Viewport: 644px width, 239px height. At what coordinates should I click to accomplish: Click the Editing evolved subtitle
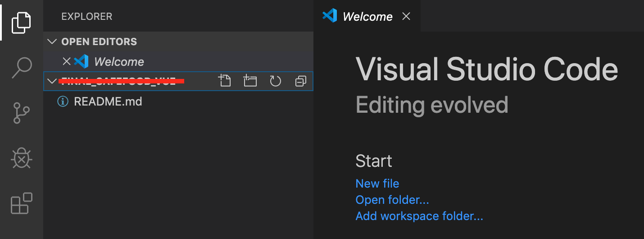pyautogui.click(x=432, y=105)
